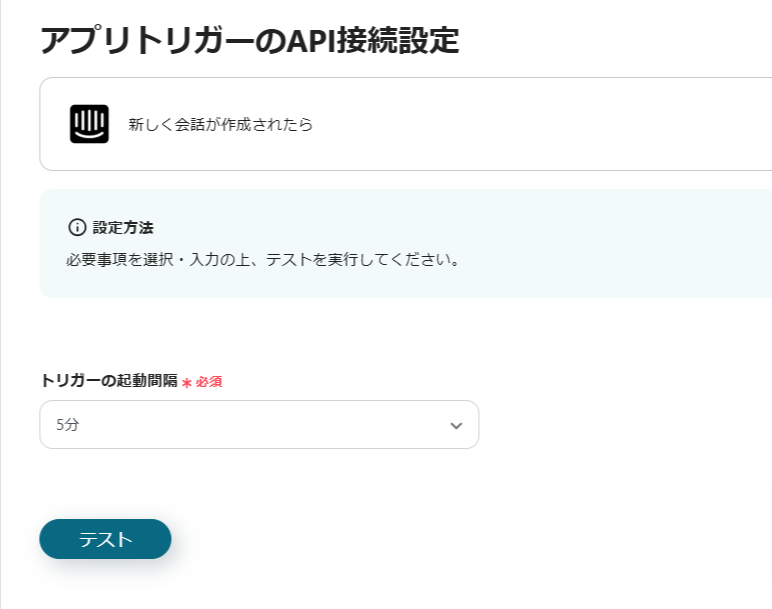This screenshot has width=772, height=609.
Task: Click the info circle icon beside 設定方法
Action: (77, 227)
